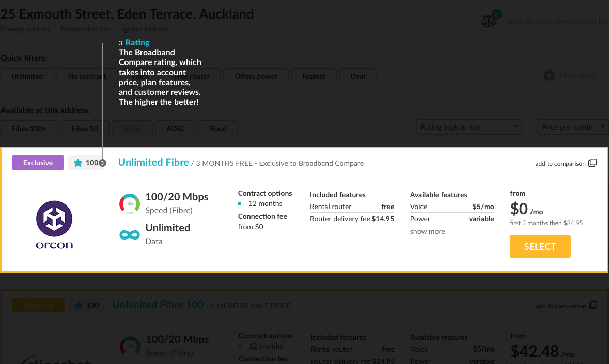Click the infinity Unlimited data icon
This screenshot has height=364, width=609.
click(x=129, y=235)
